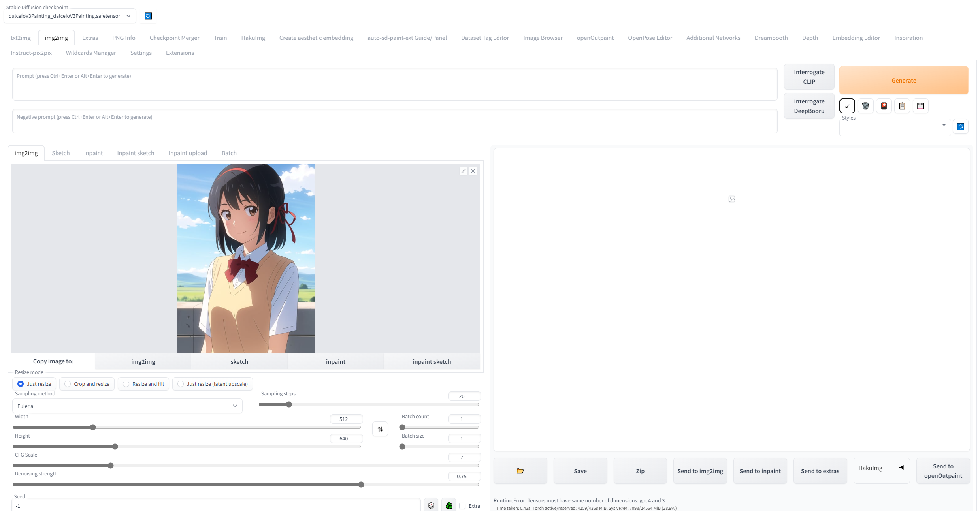Open the Dreambooth tab

(x=771, y=38)
